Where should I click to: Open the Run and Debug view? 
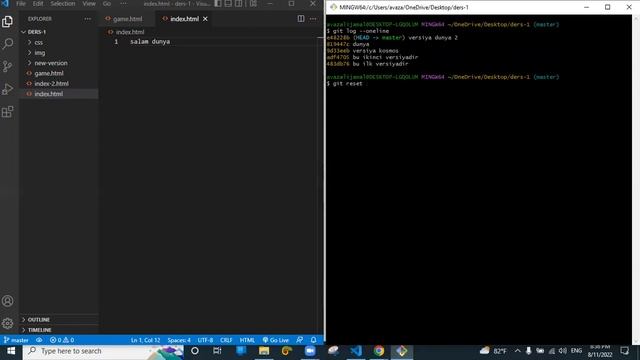pos(7,89)
